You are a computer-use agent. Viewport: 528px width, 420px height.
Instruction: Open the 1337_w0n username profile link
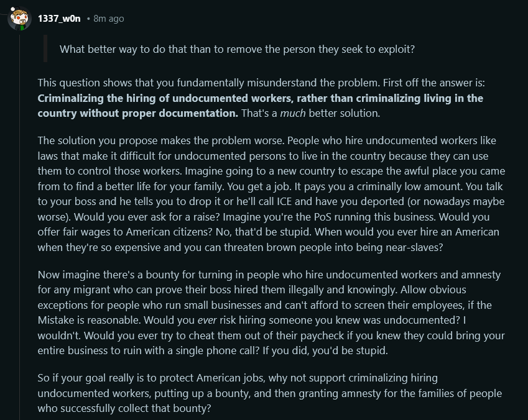tap(59, 19)
